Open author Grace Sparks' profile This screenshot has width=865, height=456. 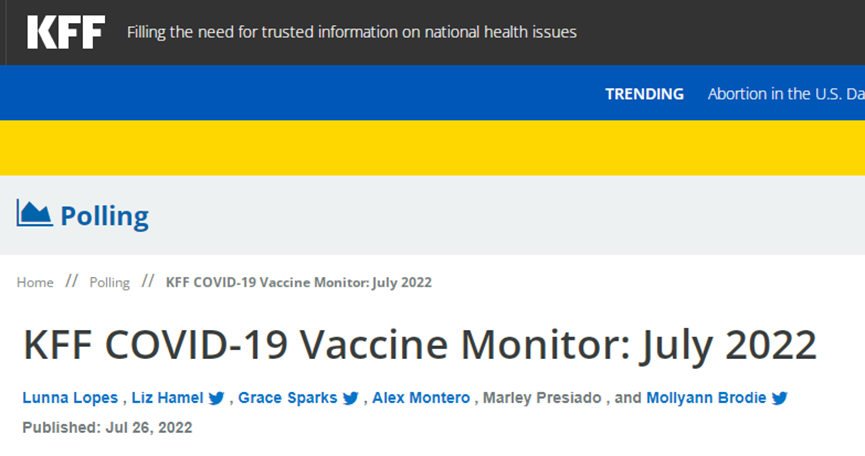(x=287, y=398)
